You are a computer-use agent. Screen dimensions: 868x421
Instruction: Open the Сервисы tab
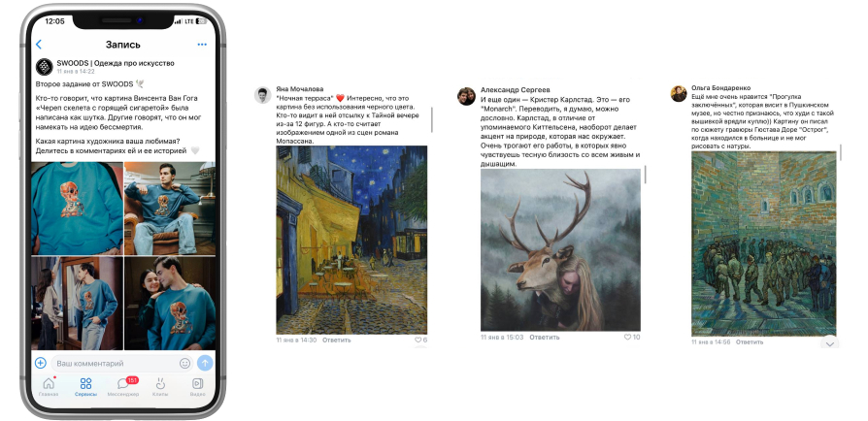pos(85,387)
